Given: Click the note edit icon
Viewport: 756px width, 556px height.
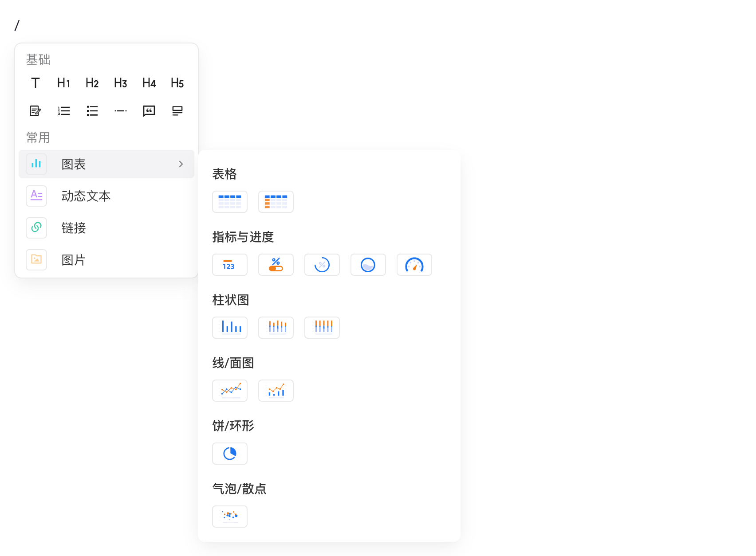Looking at the screenshot, I should tap(35, 111).
